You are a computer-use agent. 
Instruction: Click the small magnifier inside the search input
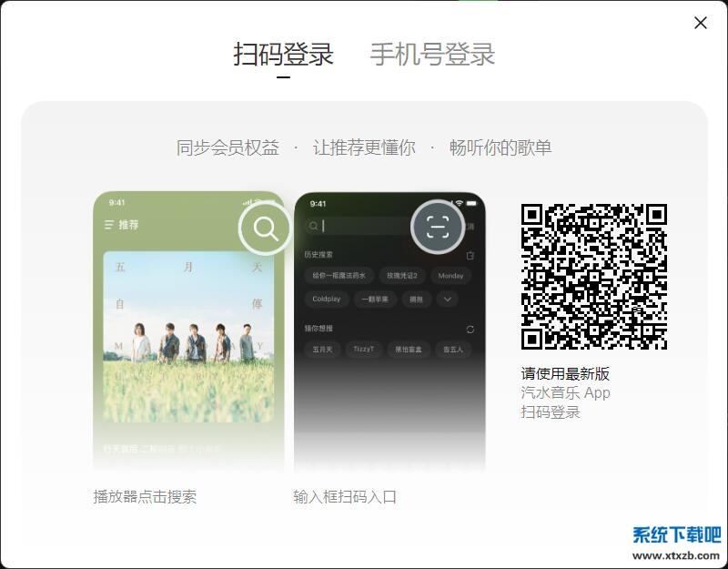[313, 226]
